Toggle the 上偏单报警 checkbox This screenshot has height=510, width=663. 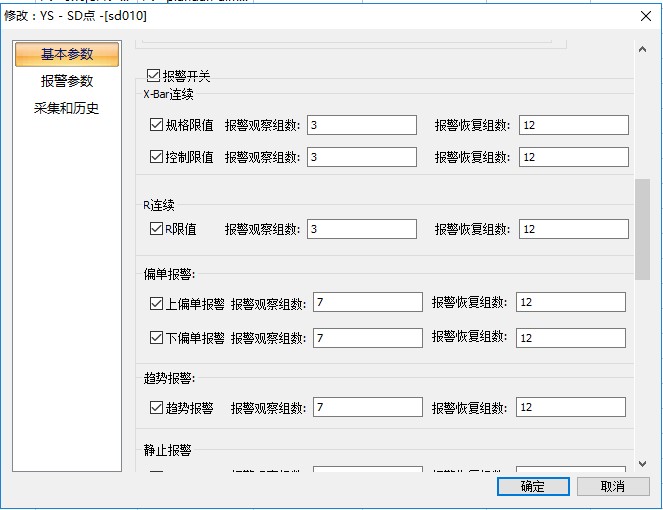click(156, 302)
